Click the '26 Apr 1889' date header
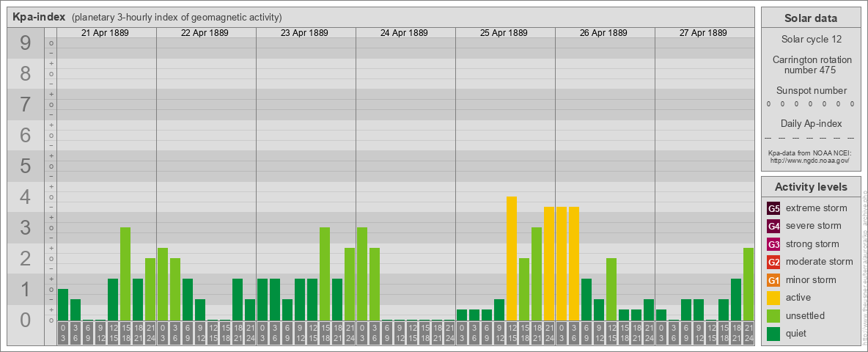868x352 pixels. coord(603,33)
